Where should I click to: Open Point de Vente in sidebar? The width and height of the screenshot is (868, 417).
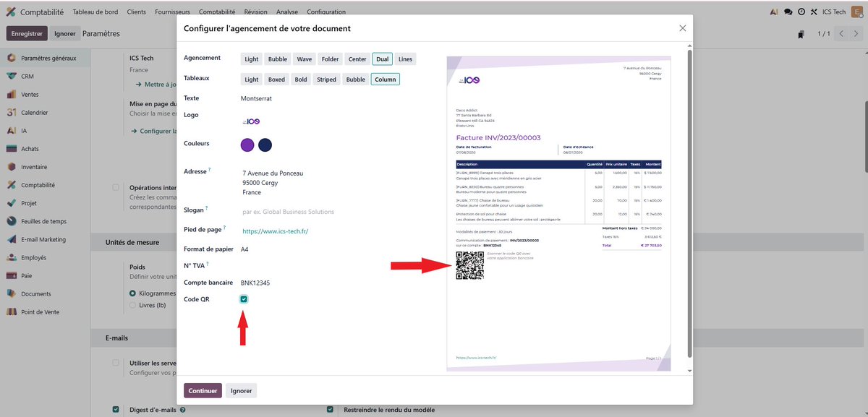(45, 312)
